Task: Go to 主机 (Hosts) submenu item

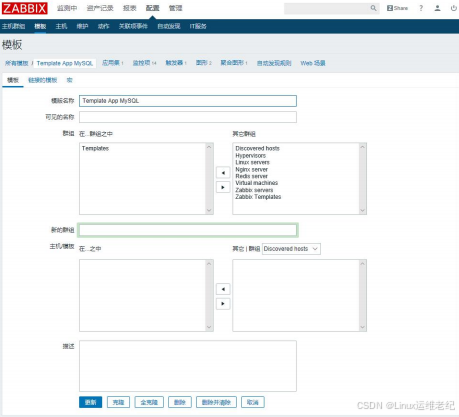Action: [61, 26]
